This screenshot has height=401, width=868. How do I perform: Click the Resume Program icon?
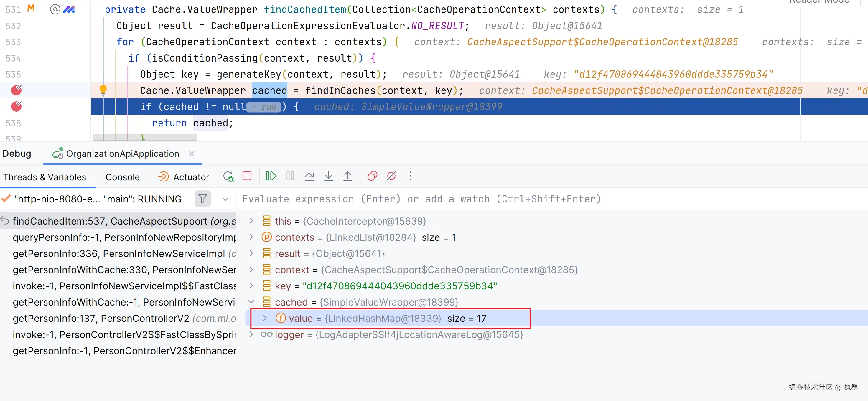click(271, 176)
